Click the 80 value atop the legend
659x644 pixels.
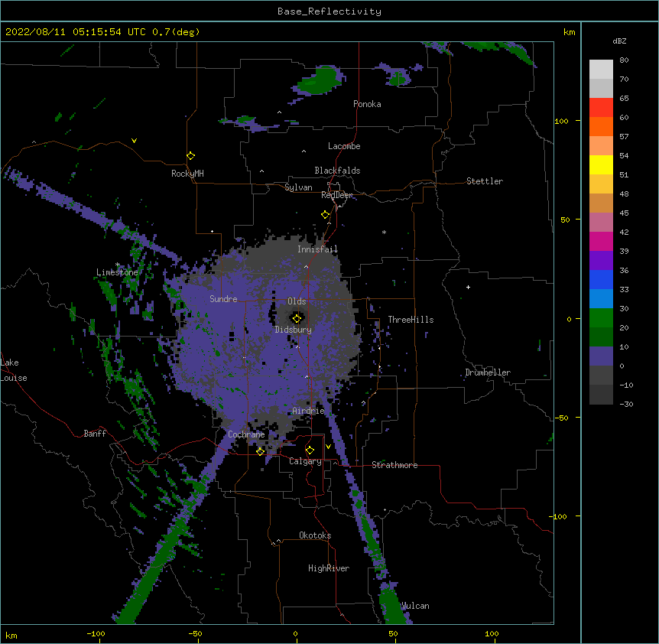(x=624, y=60)
